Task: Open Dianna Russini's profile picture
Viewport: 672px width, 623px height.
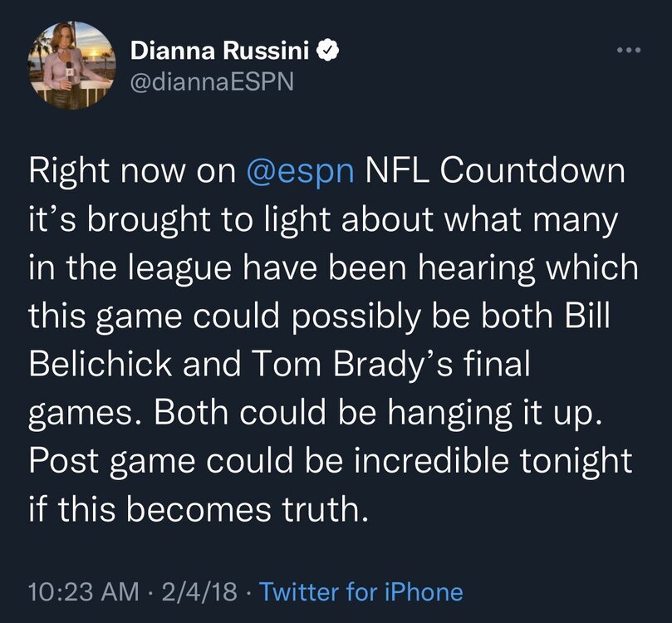Action: (71, 66)
